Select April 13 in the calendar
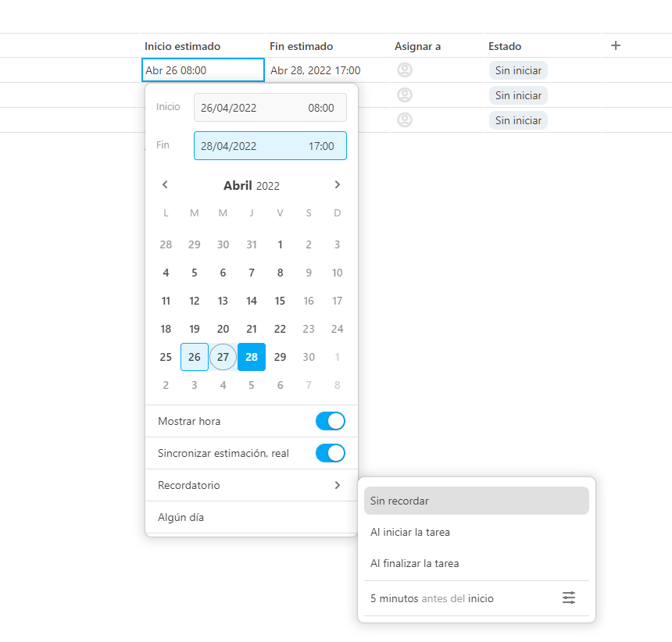The image size is (672, 642). (x=223, y=301)
